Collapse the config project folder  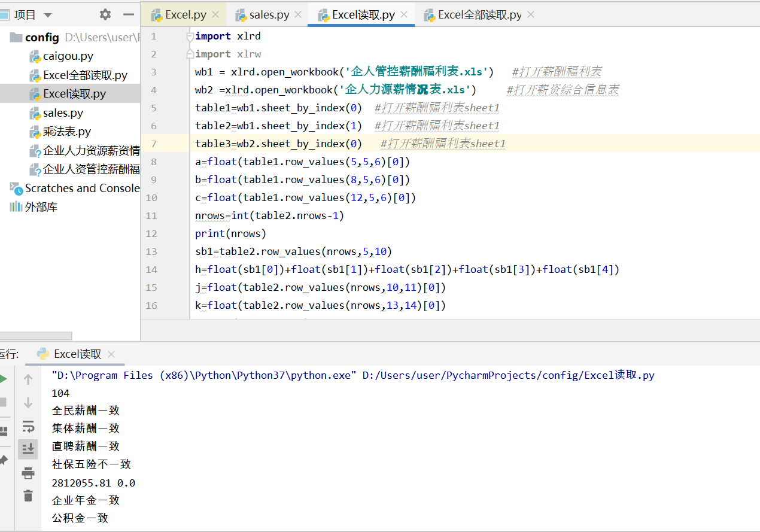pyautogui.click(x=16, y=38)
